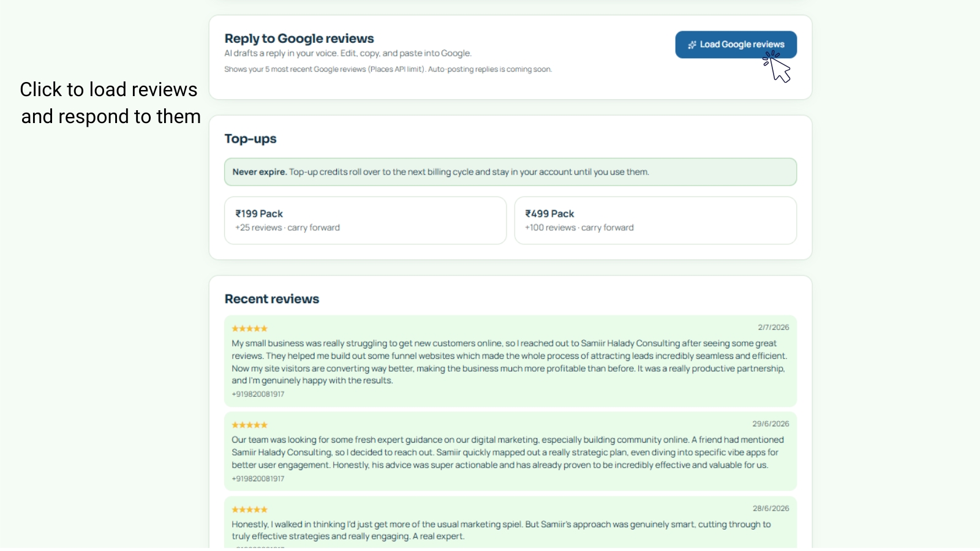Select the ₹199 Pack top-up

point(365,220)
